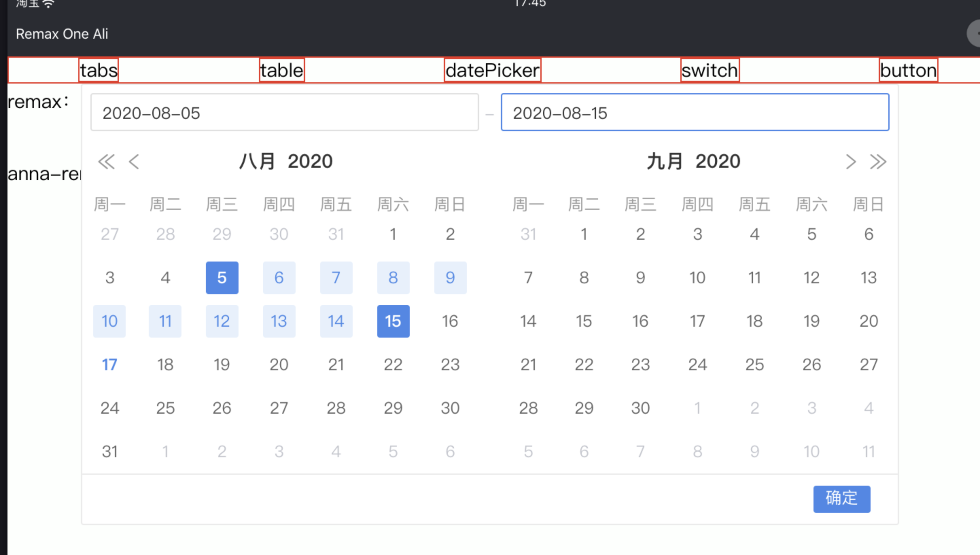
Task: Pick August 14 in highlighted range
Action: 336,321
